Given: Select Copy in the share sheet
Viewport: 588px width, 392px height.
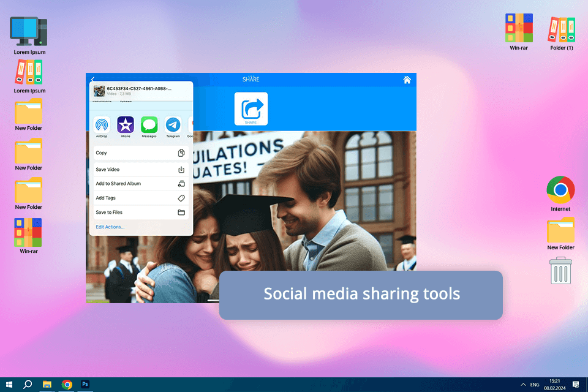Looking at the screenshot, I should click(141, 153).
